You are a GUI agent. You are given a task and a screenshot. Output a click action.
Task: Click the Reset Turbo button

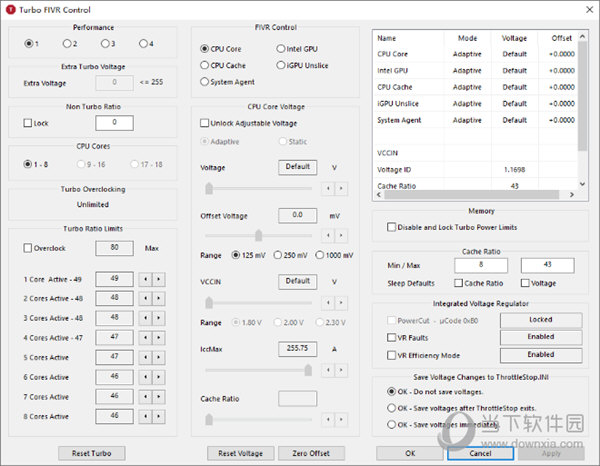(91, 453)
